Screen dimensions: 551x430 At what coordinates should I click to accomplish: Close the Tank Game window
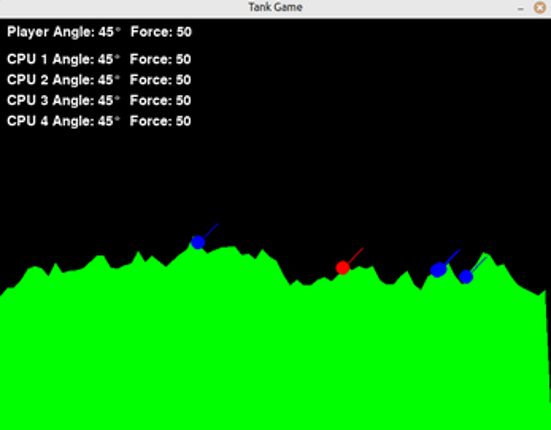coord(540,7)
